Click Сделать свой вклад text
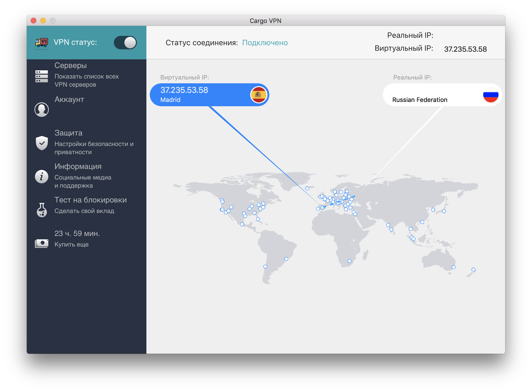Screen dimensions: 532x392 84,211
